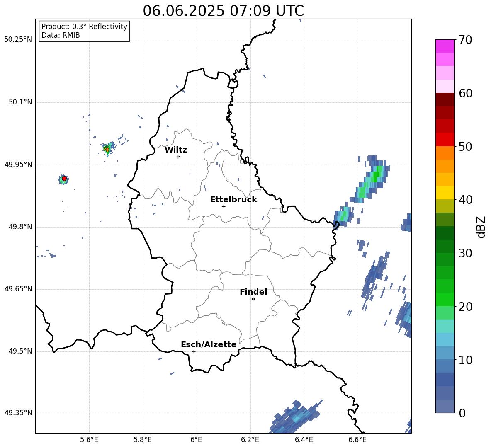Click the Findel station cross marker
Viewport: 491px width, 448px height.
click(253, 299)
